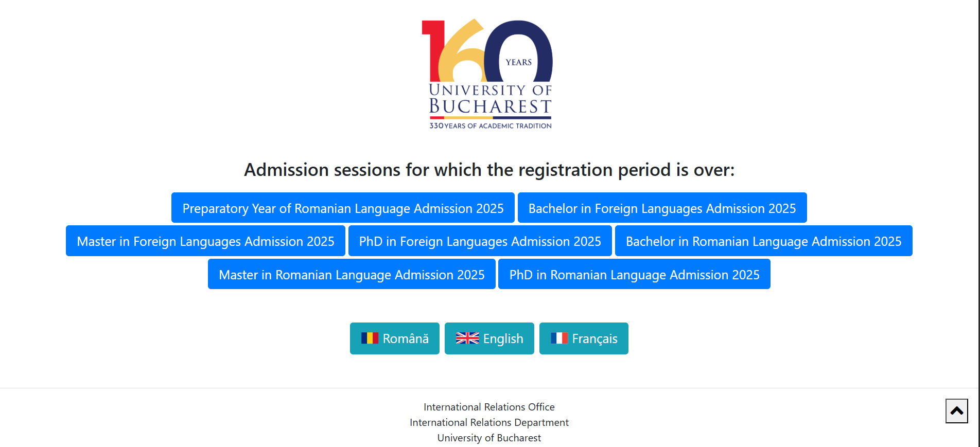Open Preparatory Year of Romanian Language Admission 2025
Viewport: 980px width, 447px height.
(x=343, y=208)
